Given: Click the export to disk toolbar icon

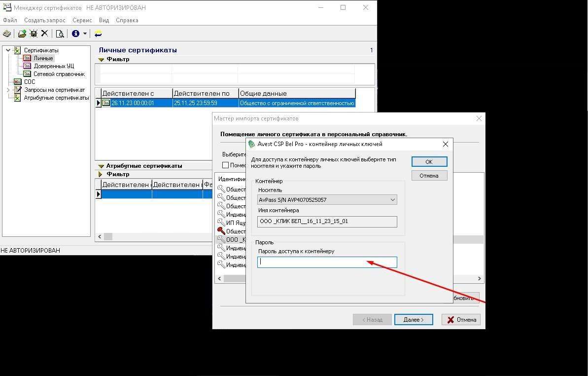Looking at the screenshot, I should click(34, 34).
